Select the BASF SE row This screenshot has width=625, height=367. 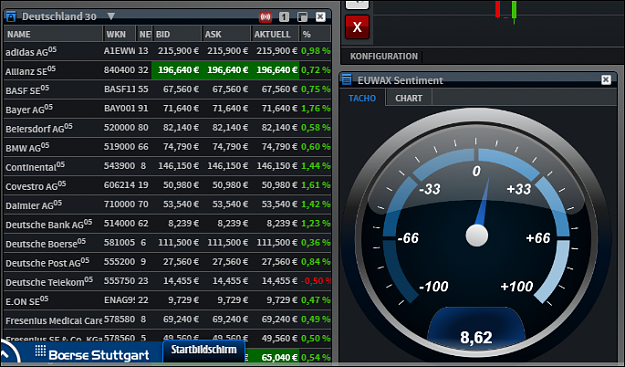167,89
